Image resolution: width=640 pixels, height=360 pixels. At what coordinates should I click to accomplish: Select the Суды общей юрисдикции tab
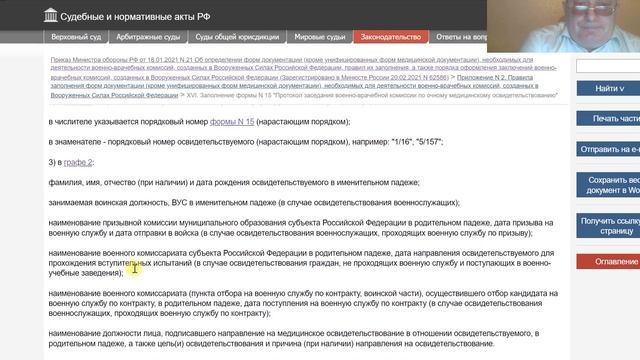coord(237,37)
